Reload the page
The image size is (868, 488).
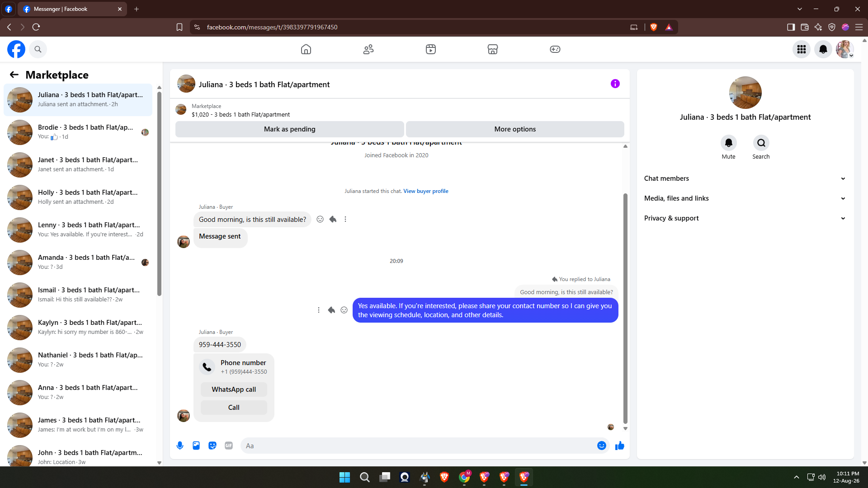[x=36, y=27]
